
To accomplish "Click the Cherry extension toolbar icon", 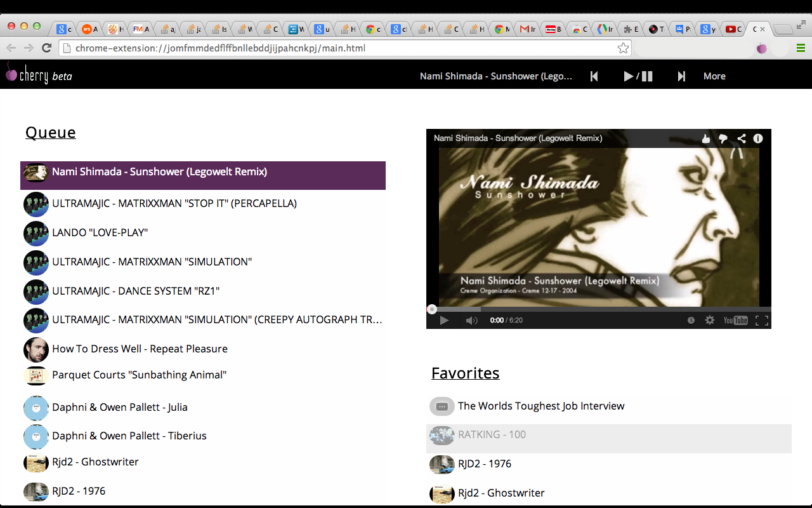I will click(x=762, y=48).
